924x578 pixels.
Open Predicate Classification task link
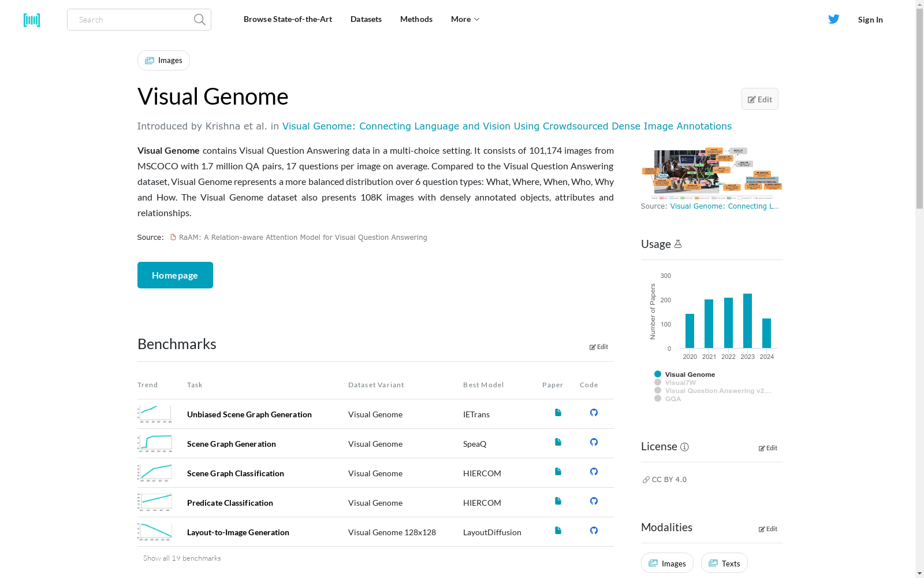(x=230, y=503)
